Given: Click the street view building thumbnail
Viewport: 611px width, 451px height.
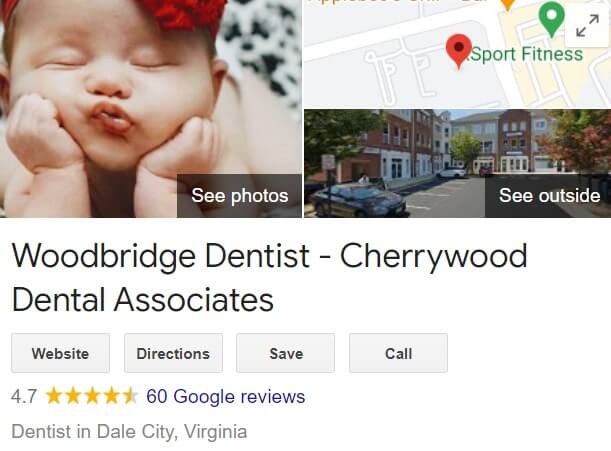Looking at the screenshot, I should coord(457,163).
